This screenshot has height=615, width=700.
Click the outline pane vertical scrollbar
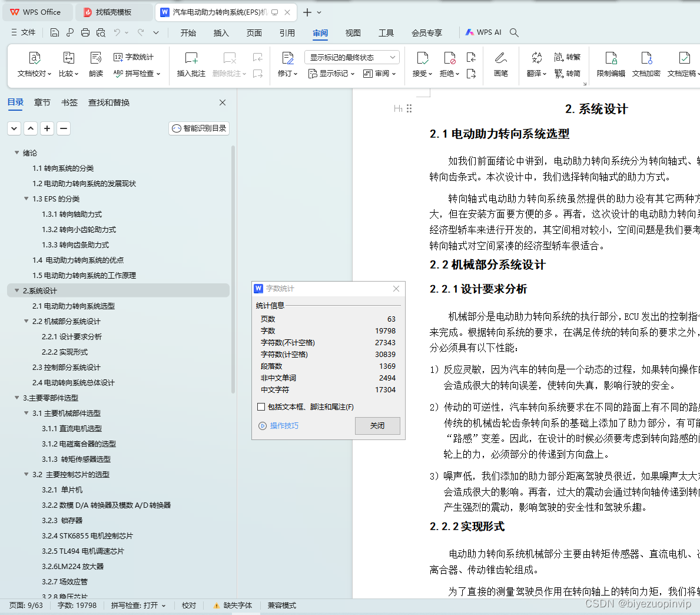233,269
